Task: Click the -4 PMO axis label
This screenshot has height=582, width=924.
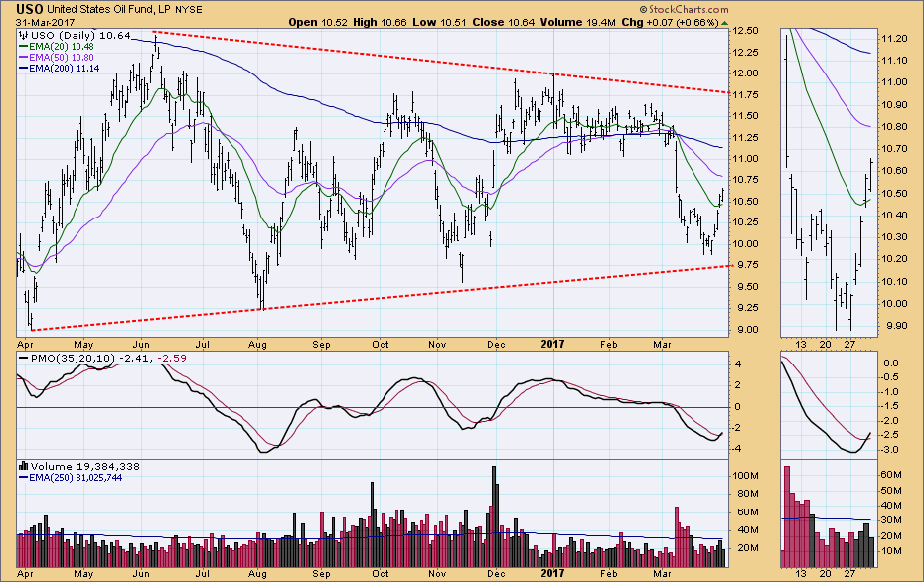Action: (x=736, y=450)
